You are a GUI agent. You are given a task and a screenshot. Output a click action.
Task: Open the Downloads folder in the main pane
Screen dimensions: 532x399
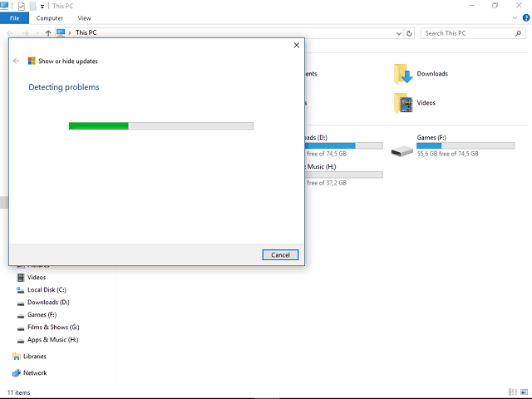(x=421, y=74)
